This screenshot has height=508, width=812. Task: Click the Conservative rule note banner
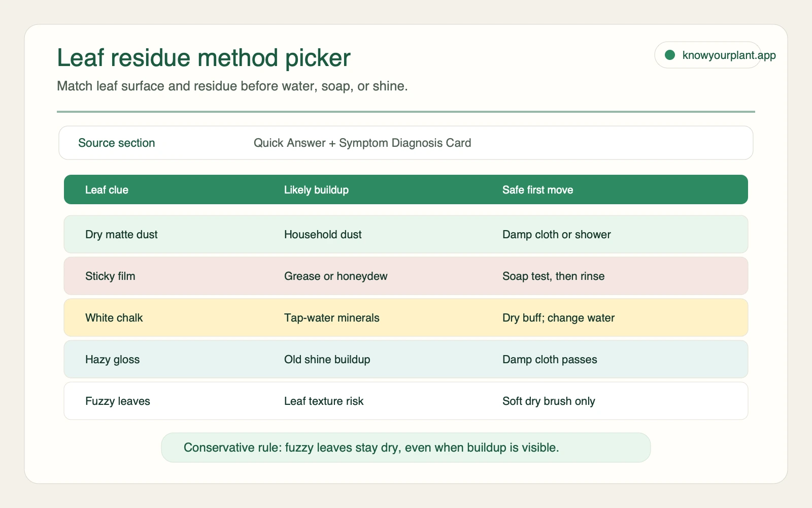click(x=406, y=448)
